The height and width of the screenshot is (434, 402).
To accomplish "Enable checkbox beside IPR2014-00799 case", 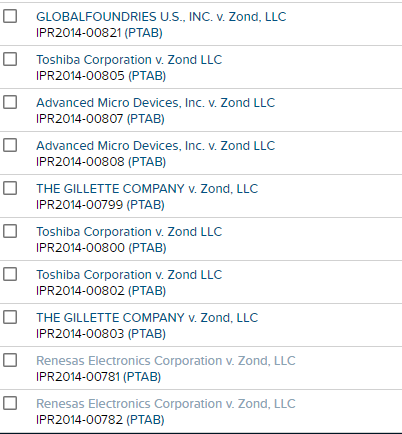I will [x=10, y=188].
